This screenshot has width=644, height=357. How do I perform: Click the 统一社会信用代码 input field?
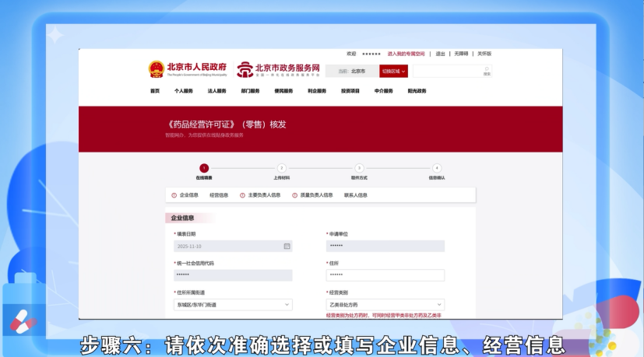pyautogui.click(x=232, y=275)
